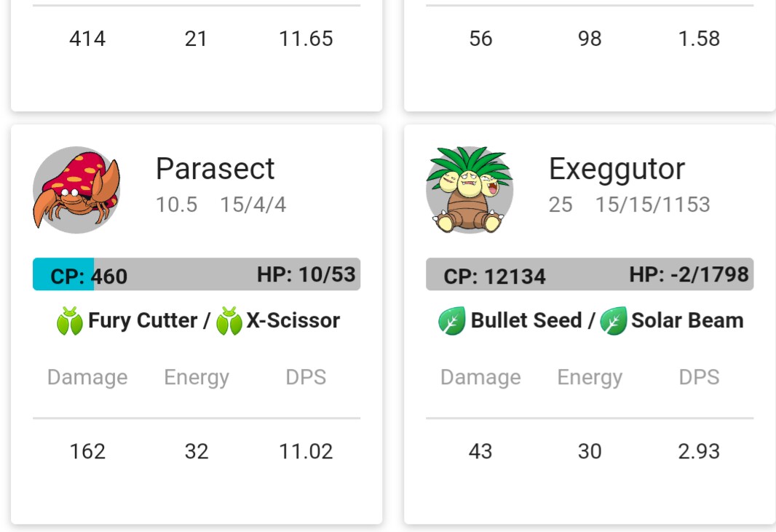This screenshot has width=776, height=532.
Task: Select Parasect's DPS value 11.02
Action: tap(306, 451)
